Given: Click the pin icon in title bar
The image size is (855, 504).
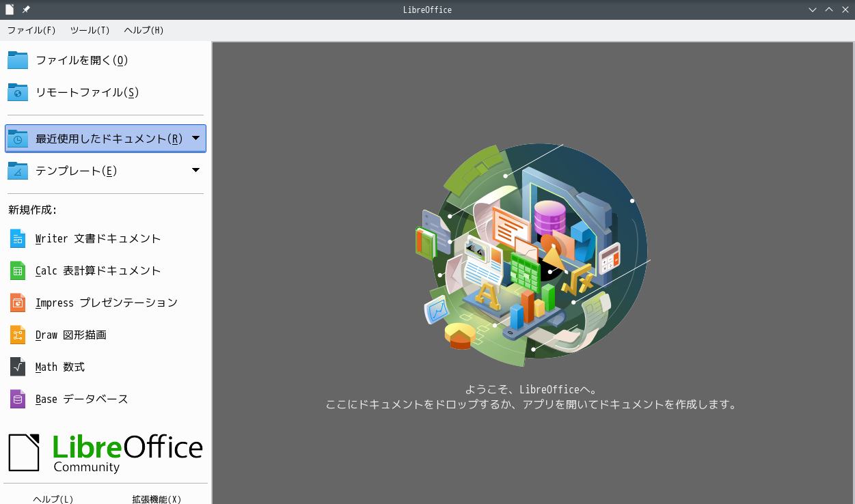Looking at the screenshot, I should [x=26, y=10].
